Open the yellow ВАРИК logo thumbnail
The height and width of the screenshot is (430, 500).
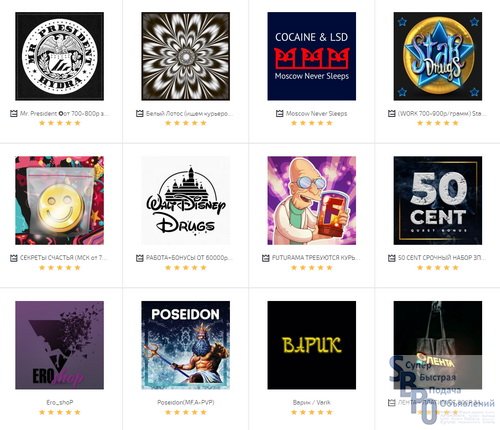click(312, 345)
